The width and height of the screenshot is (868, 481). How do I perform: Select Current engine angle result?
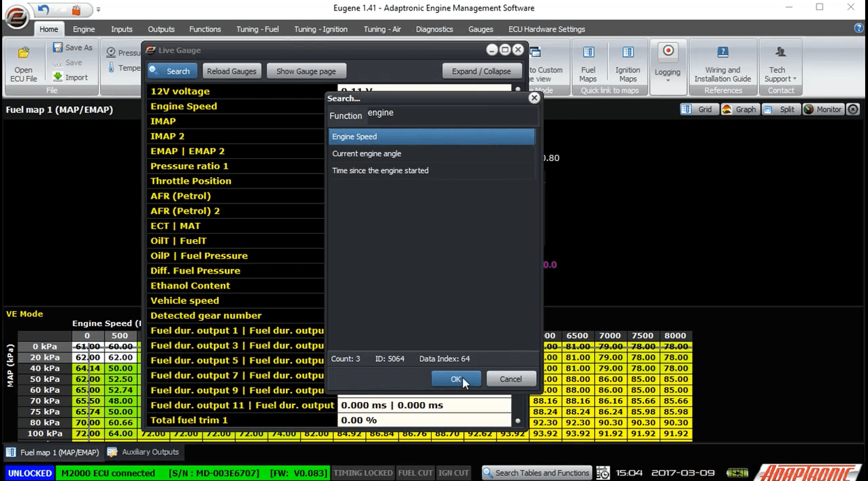[x=432, y=153]
